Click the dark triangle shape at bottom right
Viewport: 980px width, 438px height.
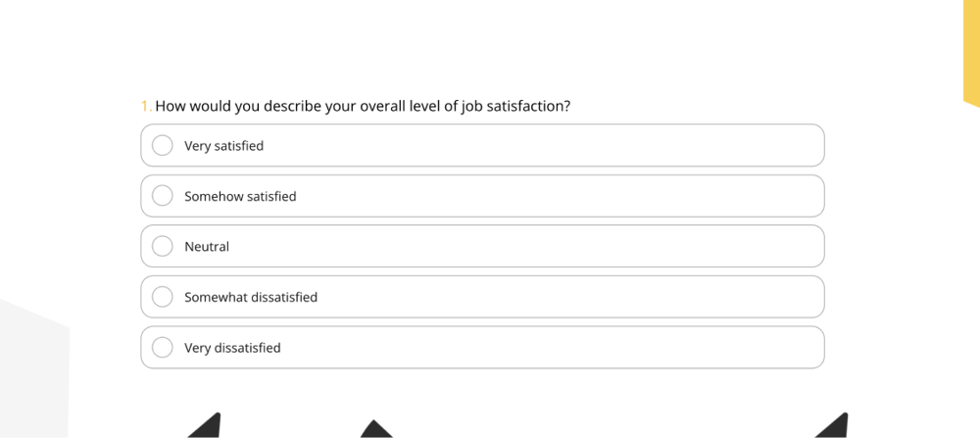click(835, 427)
